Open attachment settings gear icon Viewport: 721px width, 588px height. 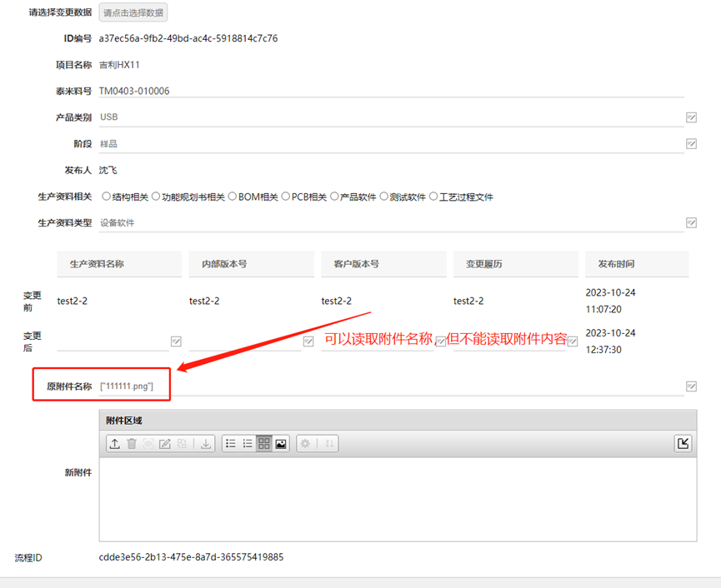coord(305,444)
